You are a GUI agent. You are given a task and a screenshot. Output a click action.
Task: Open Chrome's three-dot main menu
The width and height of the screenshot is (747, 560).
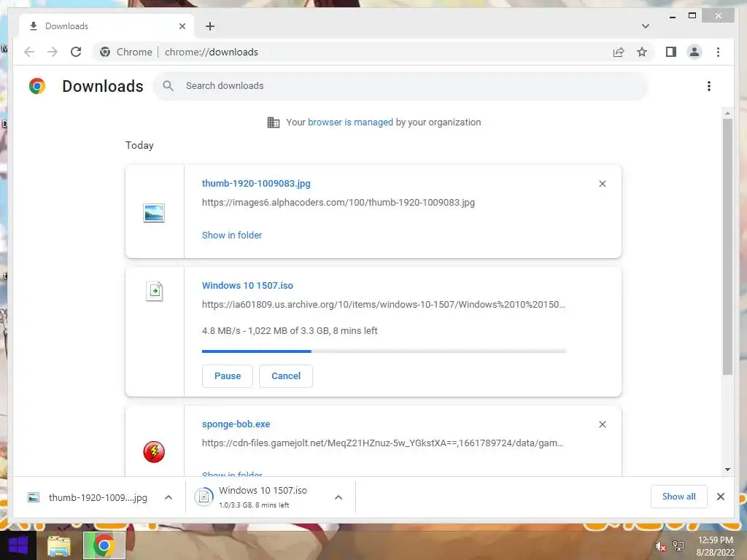(718, 52)
